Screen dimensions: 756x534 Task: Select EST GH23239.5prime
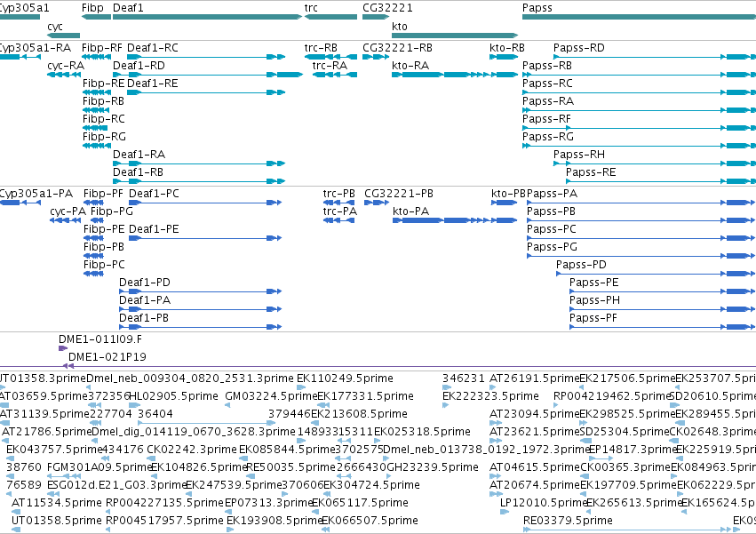(388, 476)
